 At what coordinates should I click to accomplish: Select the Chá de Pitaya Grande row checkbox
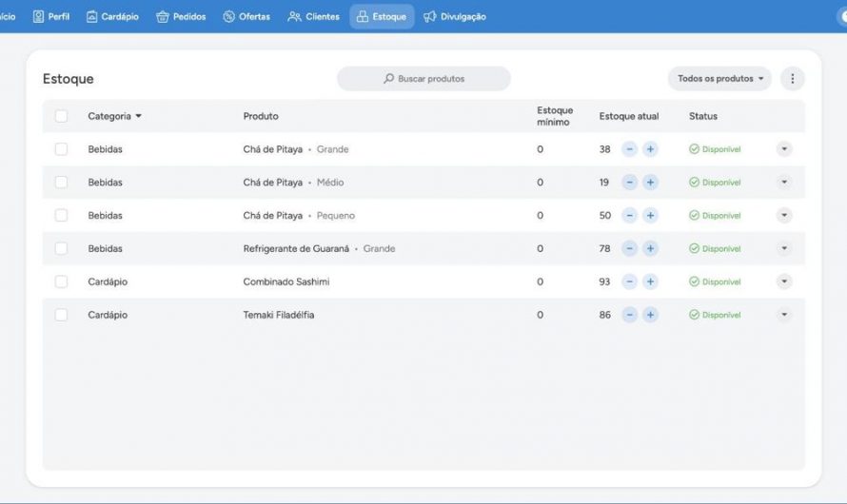(x=61, y=149)
